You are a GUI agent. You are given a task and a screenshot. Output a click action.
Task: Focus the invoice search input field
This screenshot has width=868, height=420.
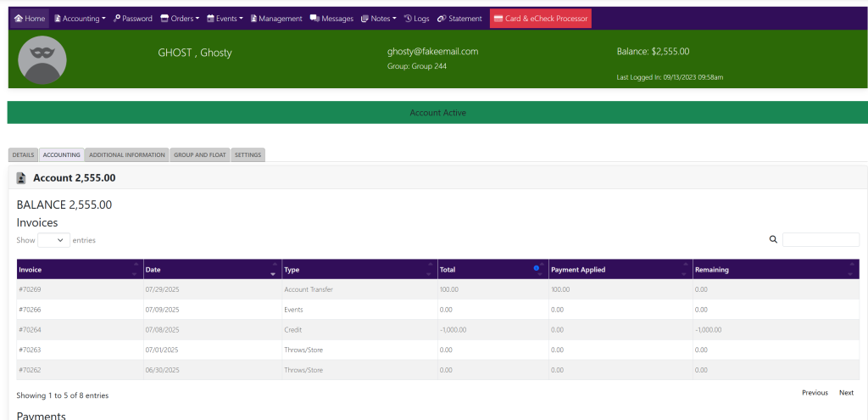[820, 240]
